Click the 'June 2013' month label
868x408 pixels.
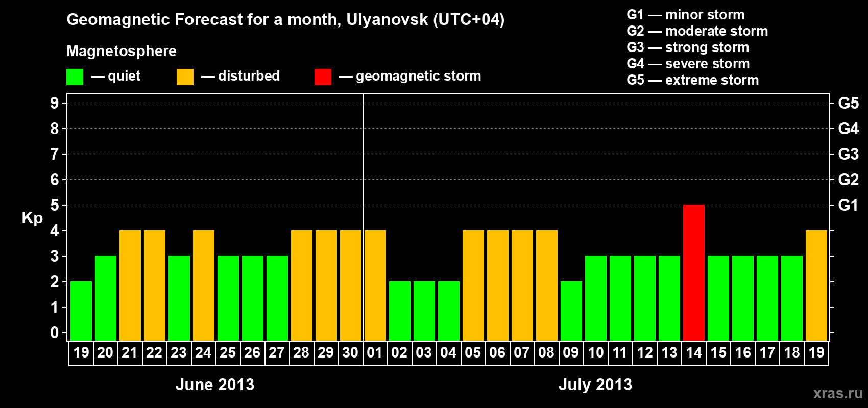[215, 385]
